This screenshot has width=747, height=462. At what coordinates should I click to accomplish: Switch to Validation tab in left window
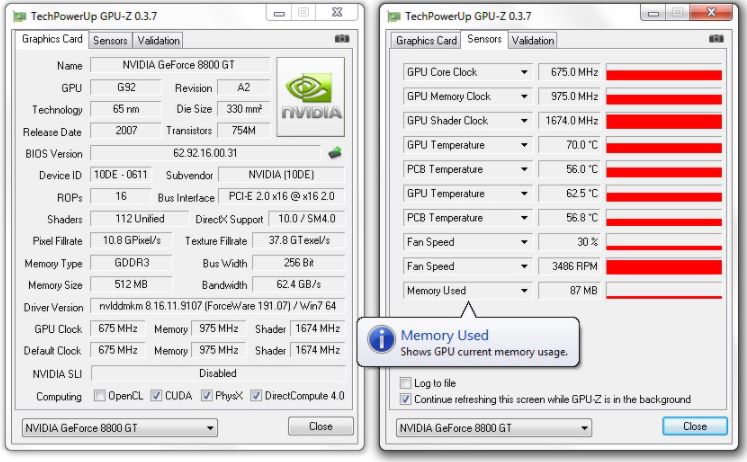click(x=158, y=41)
